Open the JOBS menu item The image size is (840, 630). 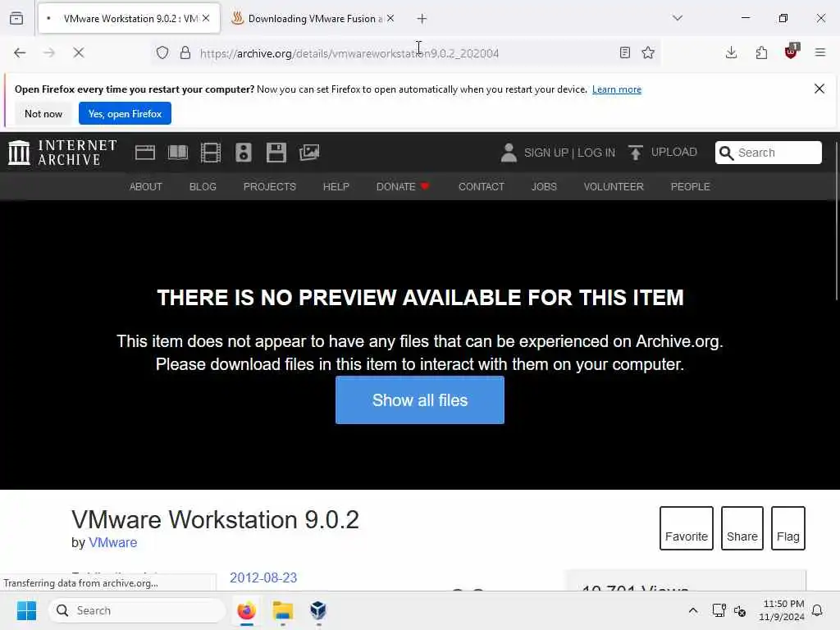544,186
